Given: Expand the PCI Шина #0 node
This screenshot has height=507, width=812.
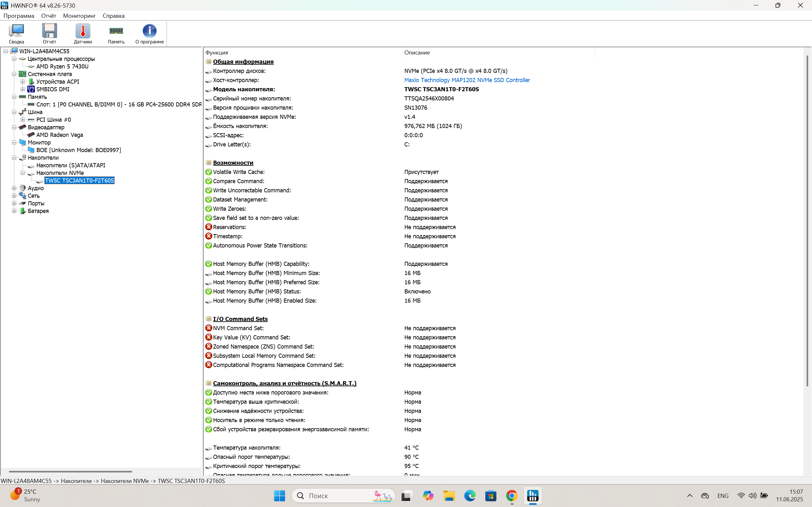Looking at the screenshot, I should (23, 120).
